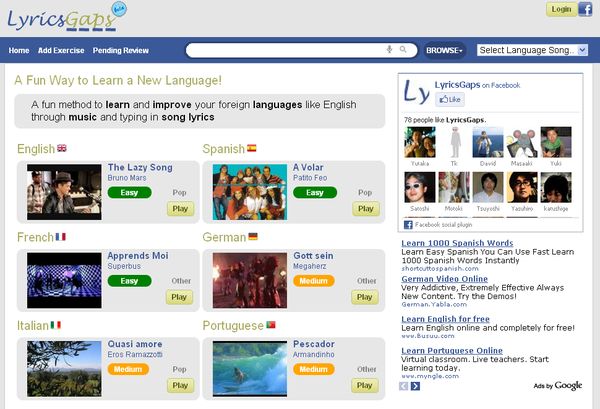This screenshot has height=409, width=600.
Task: Open A Volar group photo thumbnail
Action: tap(250, 192)
